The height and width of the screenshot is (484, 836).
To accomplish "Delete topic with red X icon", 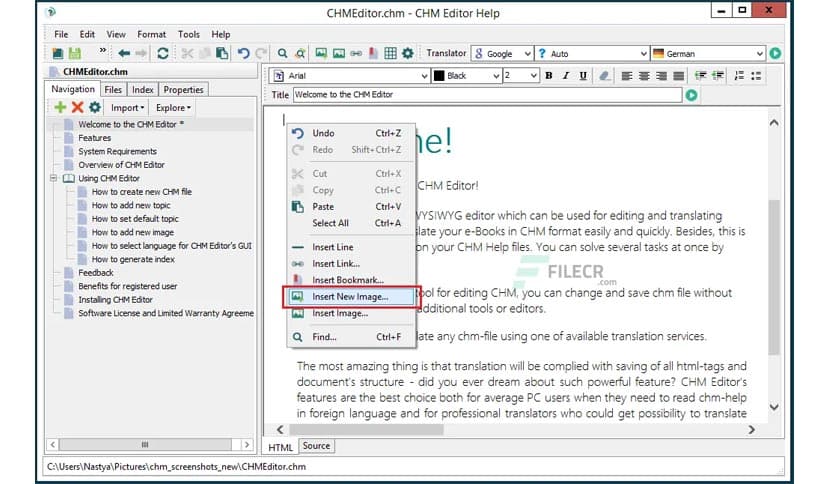I will [77, 107].
